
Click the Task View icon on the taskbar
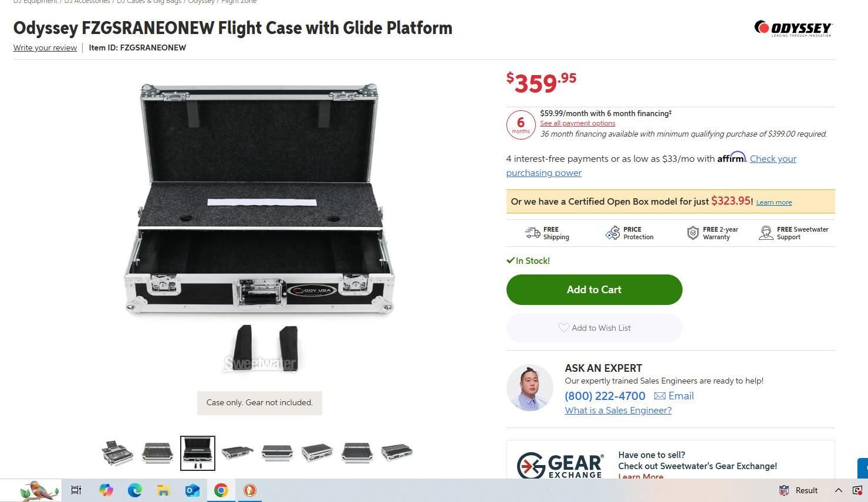point(76,490)
